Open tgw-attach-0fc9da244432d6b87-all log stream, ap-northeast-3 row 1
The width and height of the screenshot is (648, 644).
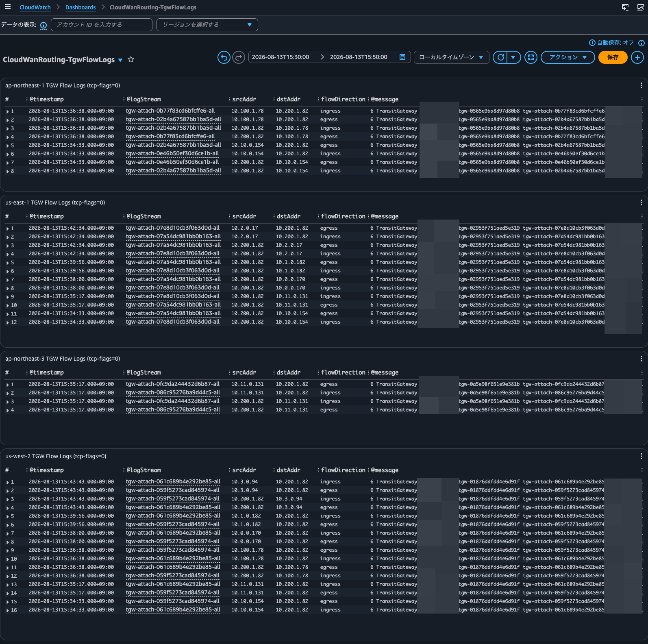tap(172, 384)
